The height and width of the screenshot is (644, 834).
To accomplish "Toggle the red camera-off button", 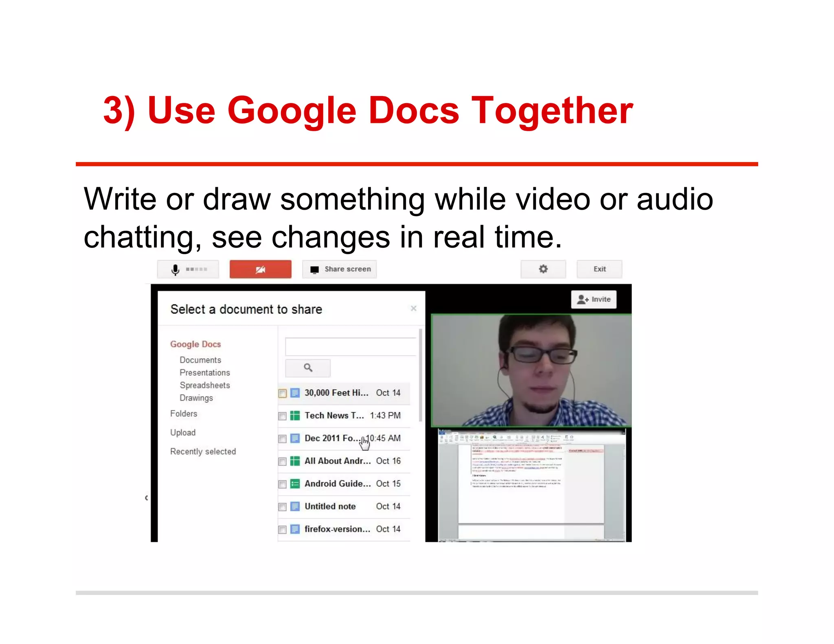I will pyautogui.click(x=260, y=269).
